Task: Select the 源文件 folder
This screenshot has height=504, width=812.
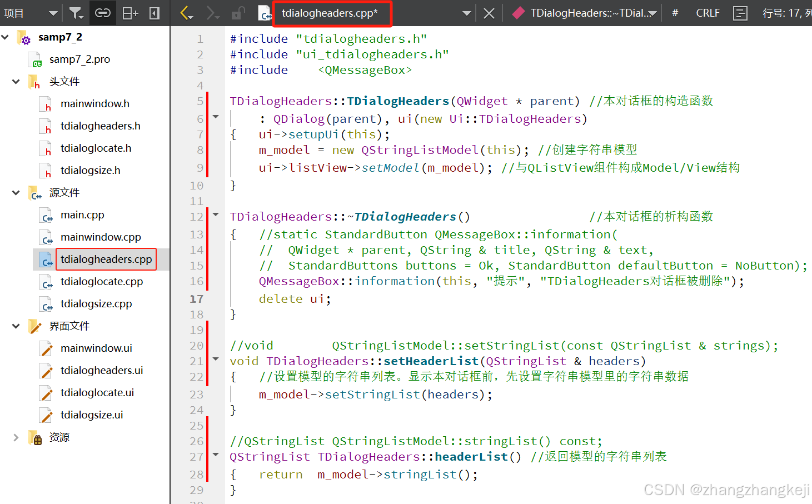Action: (64, 193)
